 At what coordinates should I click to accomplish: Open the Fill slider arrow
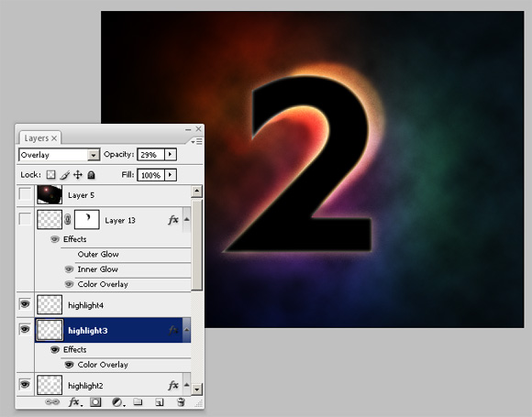(171, 175)
